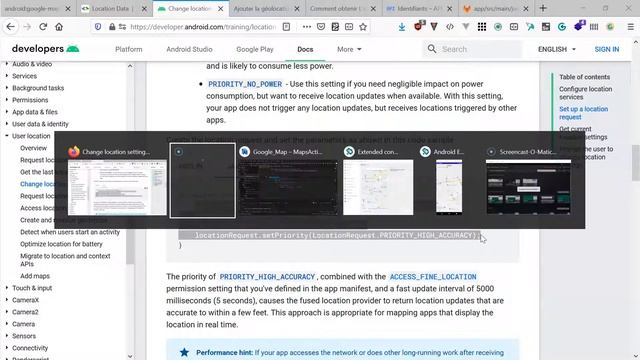The width and height of the screenshot is (640, 360).
Task: Open tracking protection shield in address bar
Action: coord(98,27)
